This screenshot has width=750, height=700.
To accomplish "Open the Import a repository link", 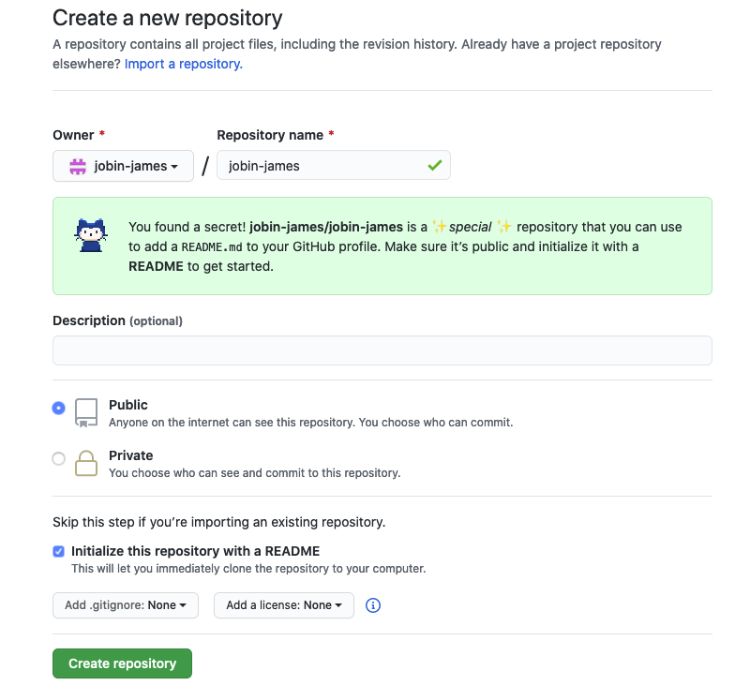I will (184, 64).
